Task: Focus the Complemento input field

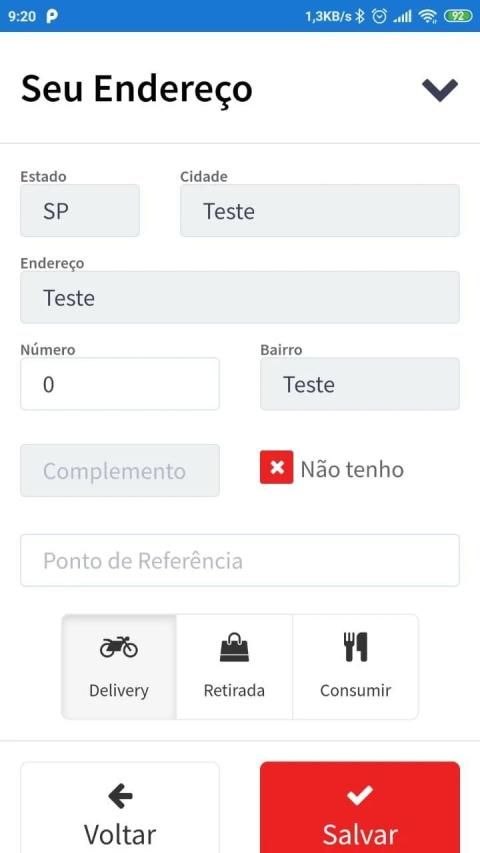Action: (x=120, y=471)
